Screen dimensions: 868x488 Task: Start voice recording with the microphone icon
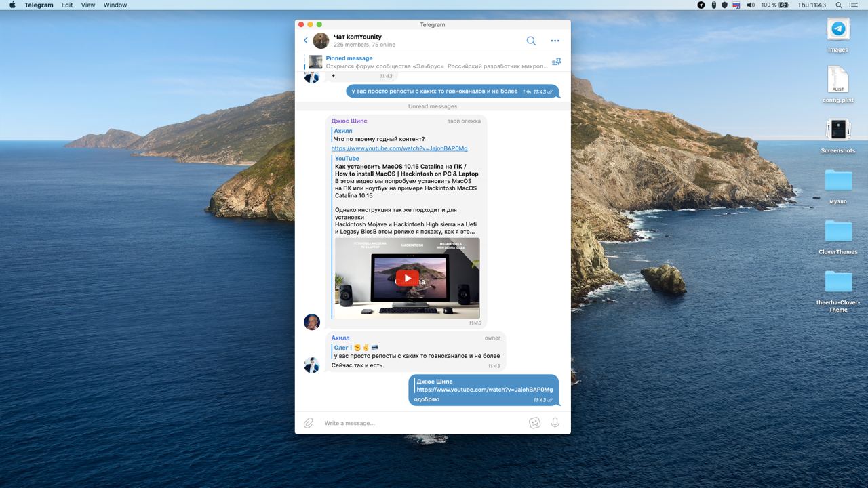coord(555,423)
